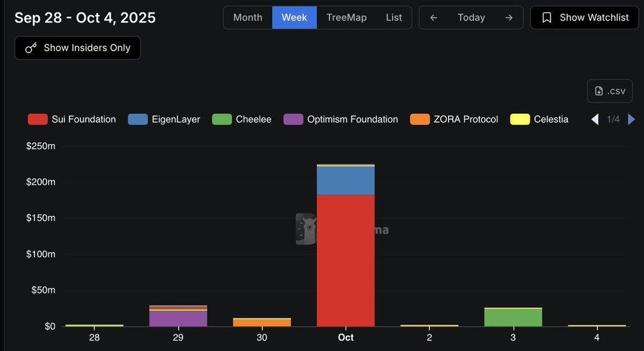Go to previous week with left arrow
This screenshot has width=644, height=351.
click(434, 17)
